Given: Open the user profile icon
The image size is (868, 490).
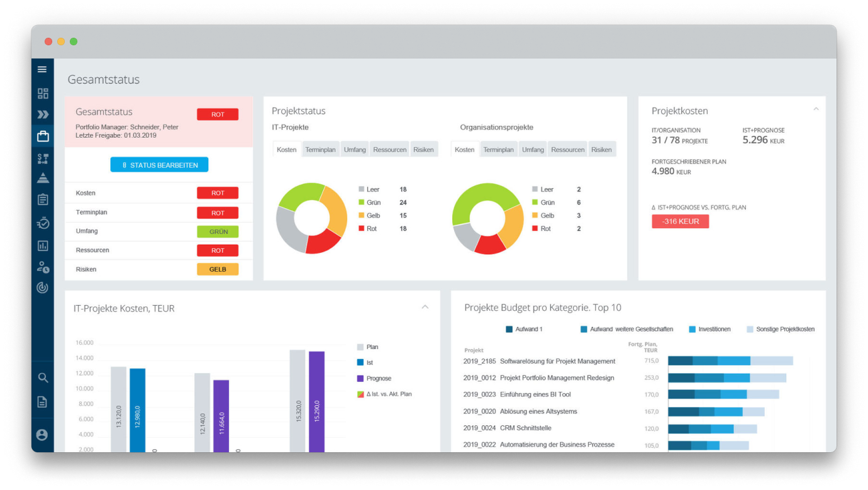Looking at the screenshot, I should click(x=42, y=435).
